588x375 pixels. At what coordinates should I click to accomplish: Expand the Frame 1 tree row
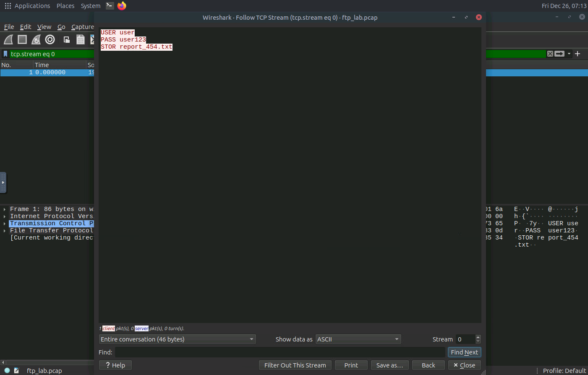(5, 209)
